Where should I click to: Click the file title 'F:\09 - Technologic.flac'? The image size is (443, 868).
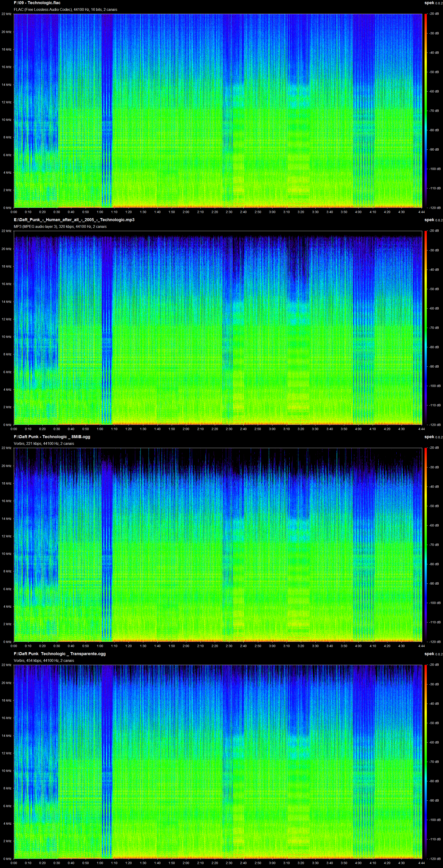coord(37,3)
